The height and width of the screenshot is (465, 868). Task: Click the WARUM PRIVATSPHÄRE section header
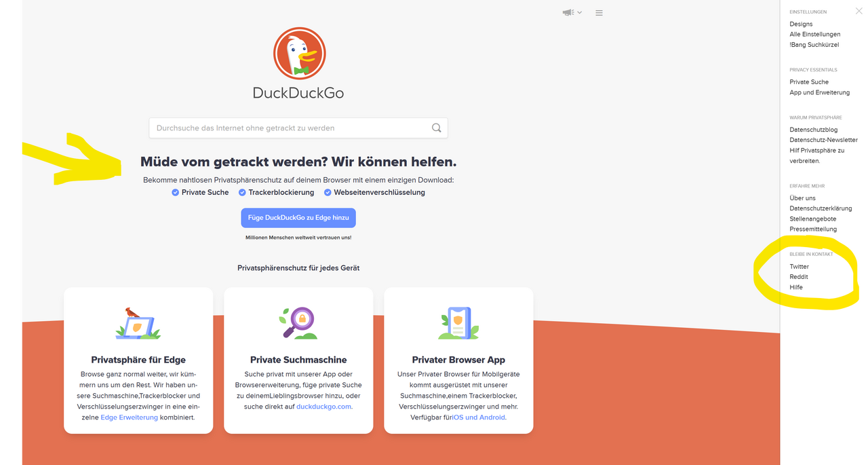tap(816, 117)
